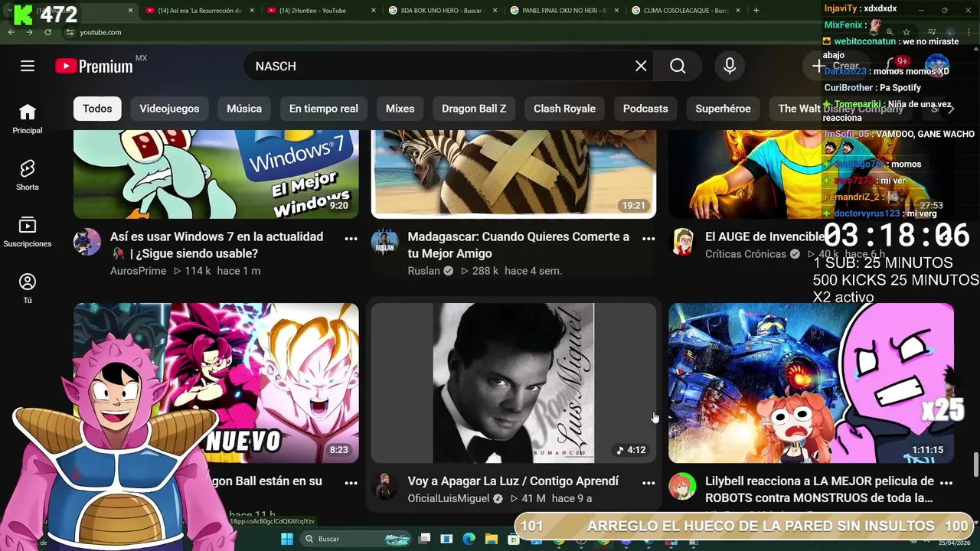Go back in the browser
The image size is (980, 551).
[11, 32]
